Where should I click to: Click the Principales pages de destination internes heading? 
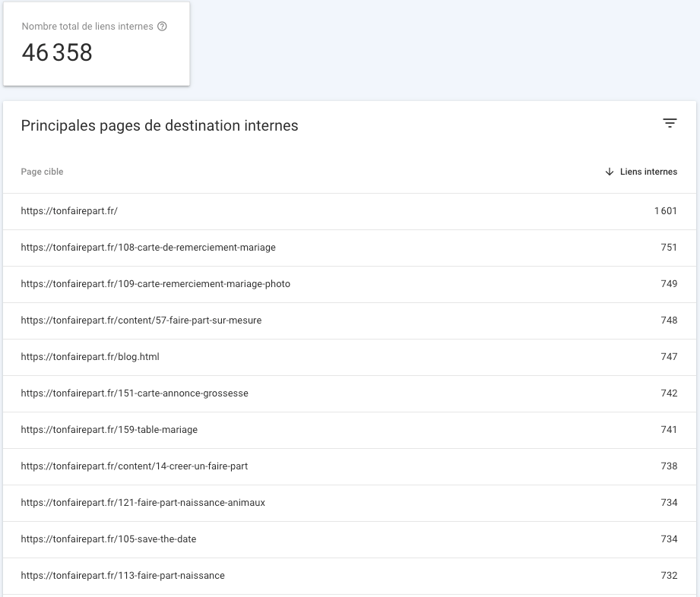(160, 126)
